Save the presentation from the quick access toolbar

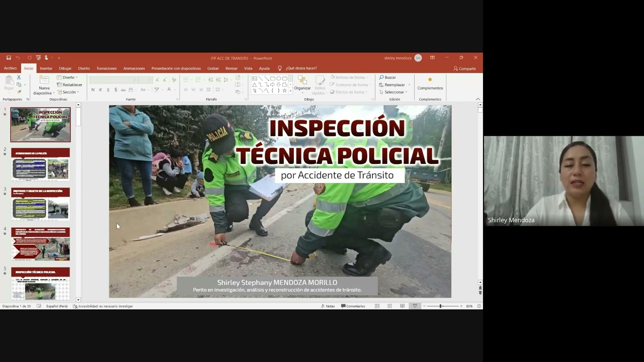[9, 58]
